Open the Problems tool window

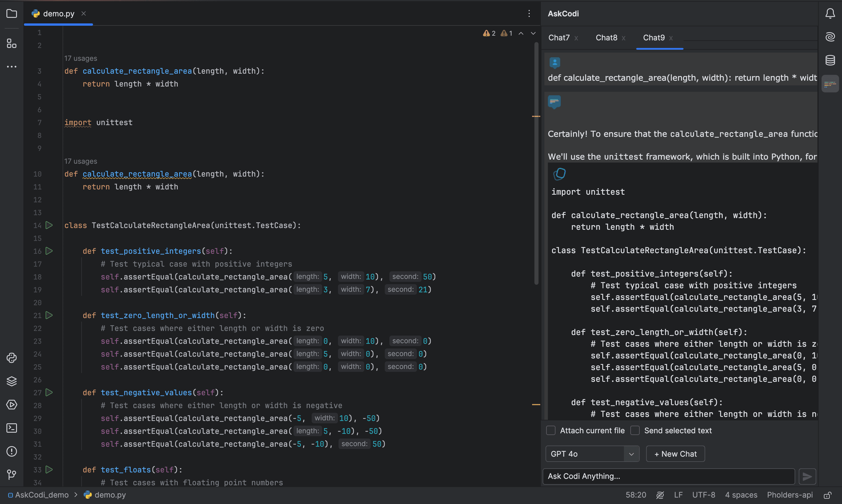tap(11, 451)
